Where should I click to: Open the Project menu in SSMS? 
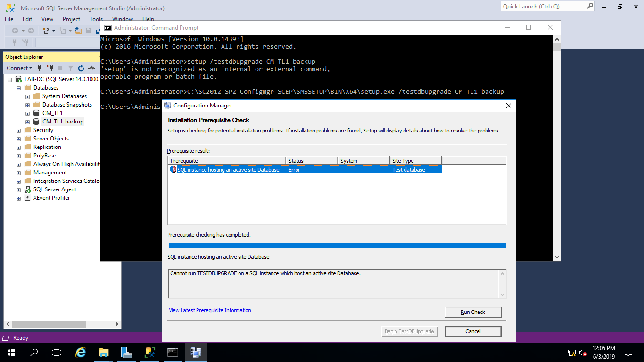[71, 19]
